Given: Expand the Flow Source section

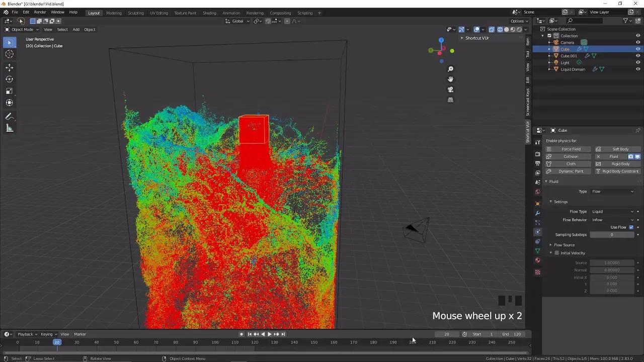Looking at the screenshot, I should [550, 245].
